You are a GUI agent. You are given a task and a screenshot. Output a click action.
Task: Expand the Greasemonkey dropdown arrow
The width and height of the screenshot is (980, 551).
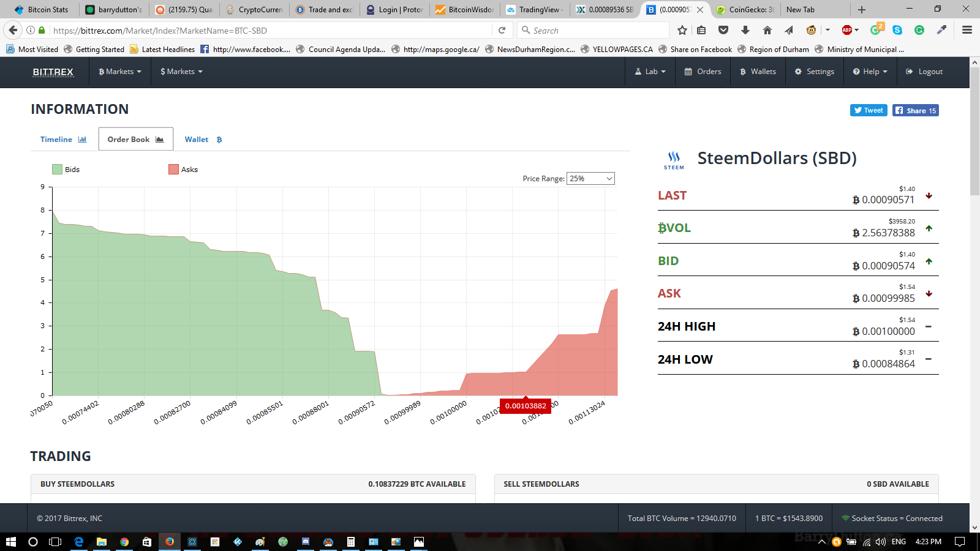point(827,30)
